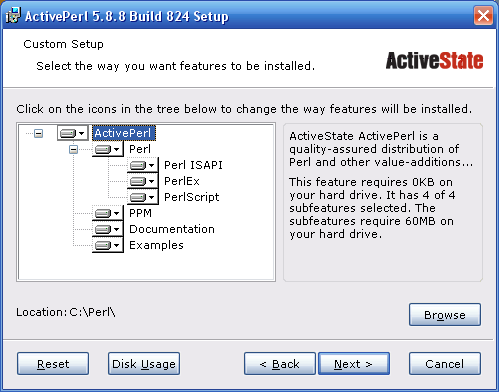
Task: Open the Examples feature drive icon dropdown
Action: pos(107,245)
